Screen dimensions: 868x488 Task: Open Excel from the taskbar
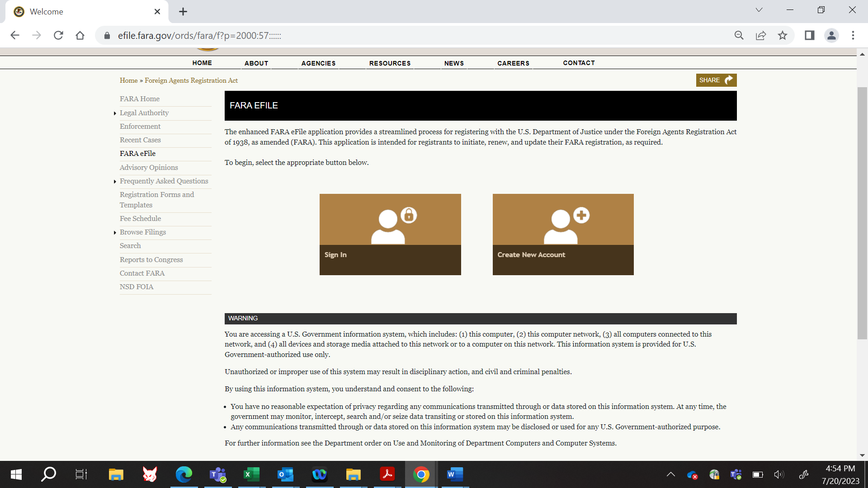pos(251,474)
